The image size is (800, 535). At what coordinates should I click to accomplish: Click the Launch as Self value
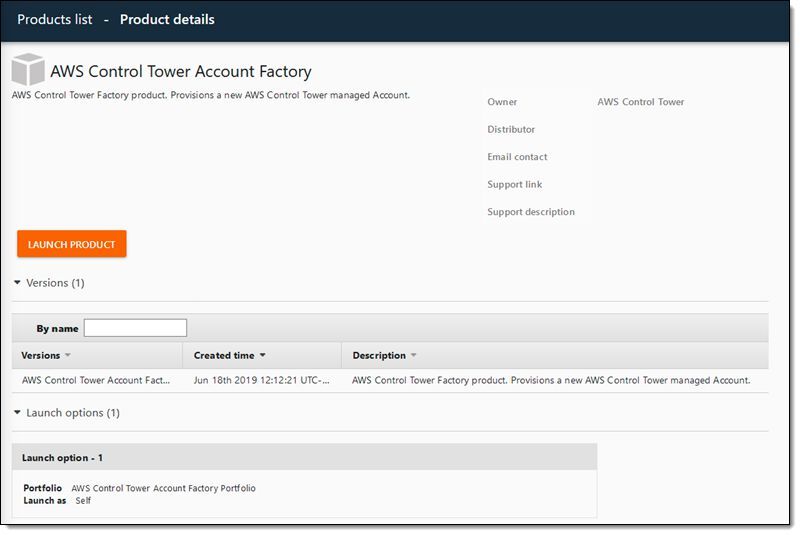pos(83,501)
